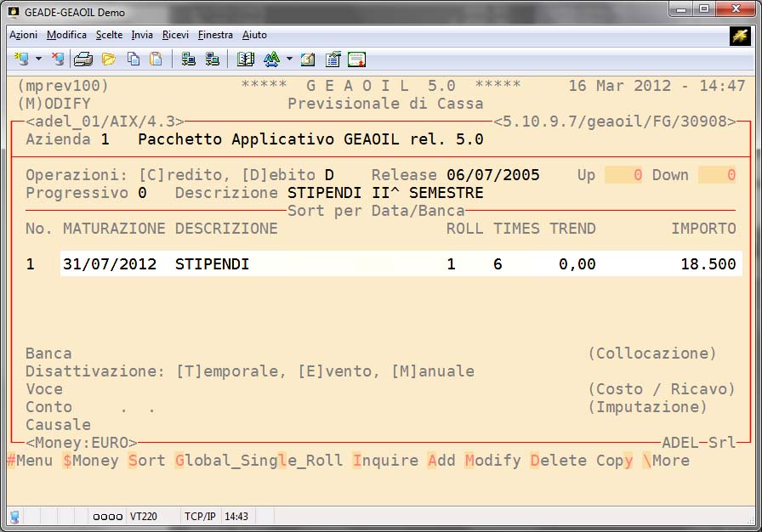Screen dimensions: 762x532
Task: Click the Delete command in bottom bar
Action: pos(559,461)
